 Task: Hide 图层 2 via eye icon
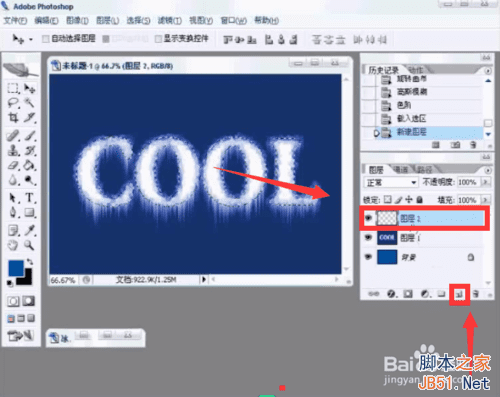(x=368, y=218)
